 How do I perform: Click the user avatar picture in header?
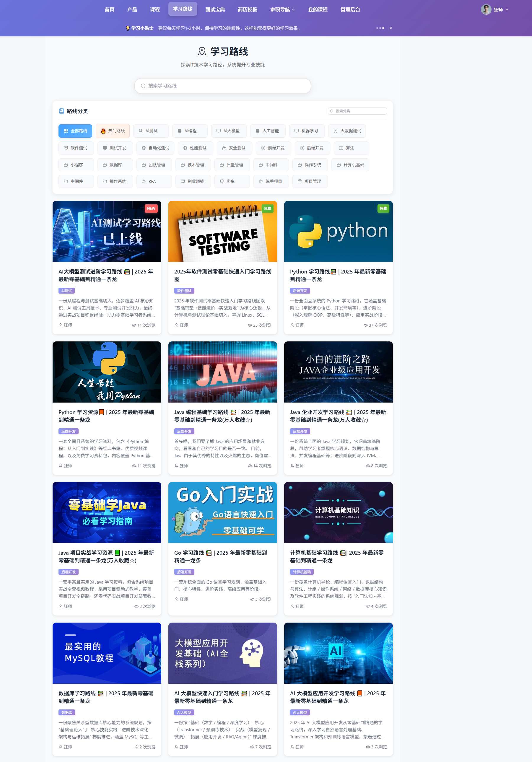pyautogui.click(x=486, y=10)
